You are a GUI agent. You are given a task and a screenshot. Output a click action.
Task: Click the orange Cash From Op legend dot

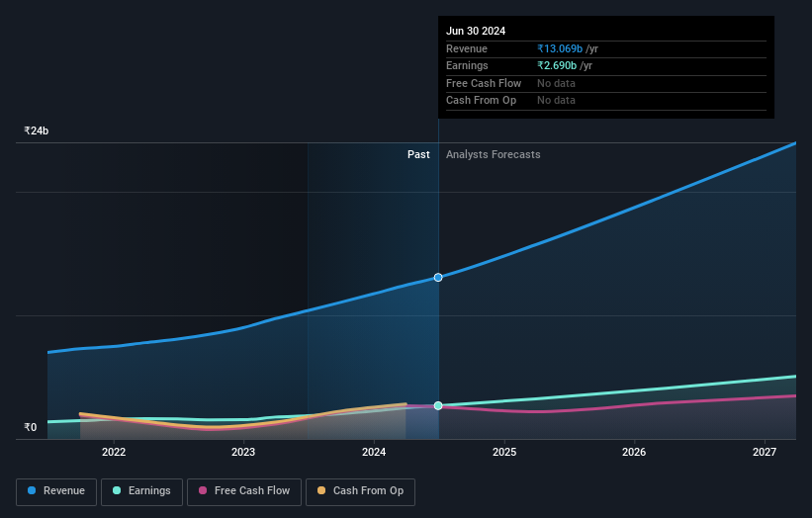[x=321, y=490]
